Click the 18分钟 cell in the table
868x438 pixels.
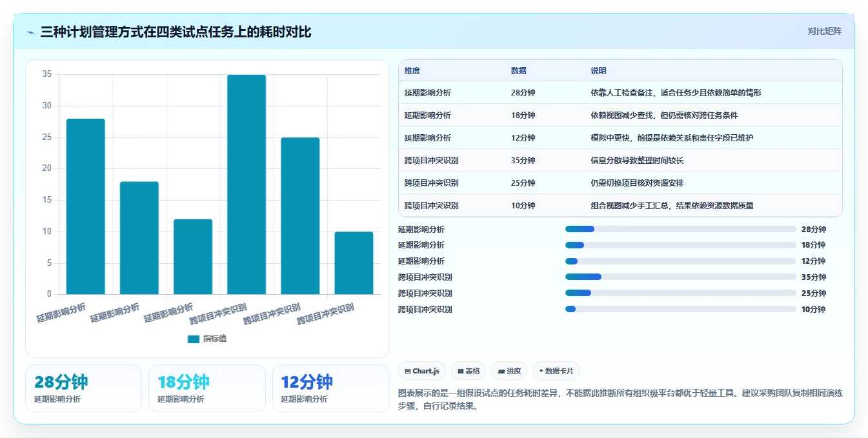[523, 115]
